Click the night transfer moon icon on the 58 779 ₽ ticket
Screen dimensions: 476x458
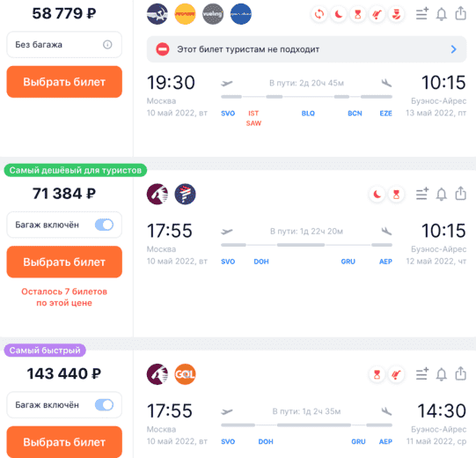click(x=339, y=14)
